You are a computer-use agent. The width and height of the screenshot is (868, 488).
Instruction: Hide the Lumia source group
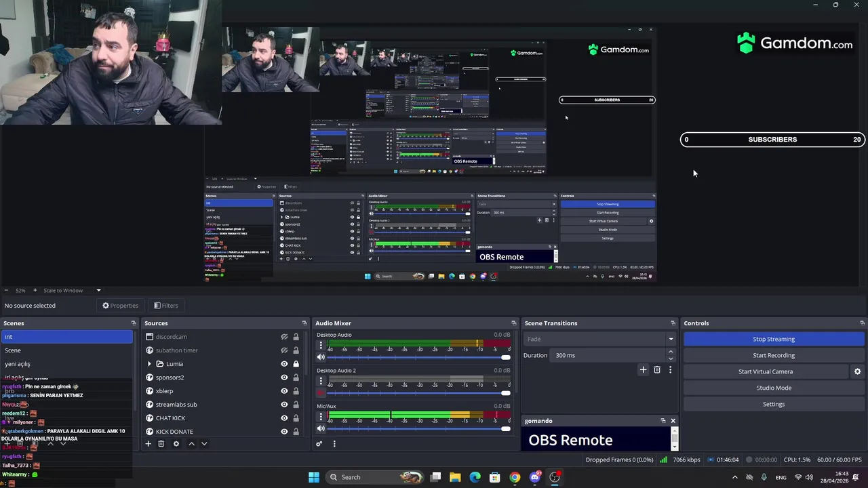pos(284,364)
